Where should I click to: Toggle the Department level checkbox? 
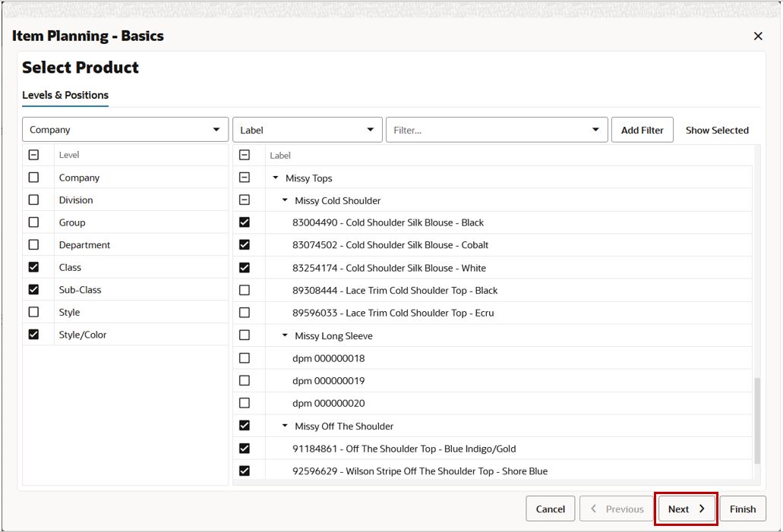33,244
